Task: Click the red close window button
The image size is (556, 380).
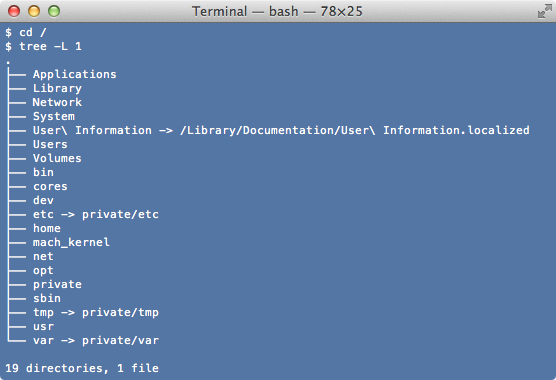Action: click(x=14, y=11)
